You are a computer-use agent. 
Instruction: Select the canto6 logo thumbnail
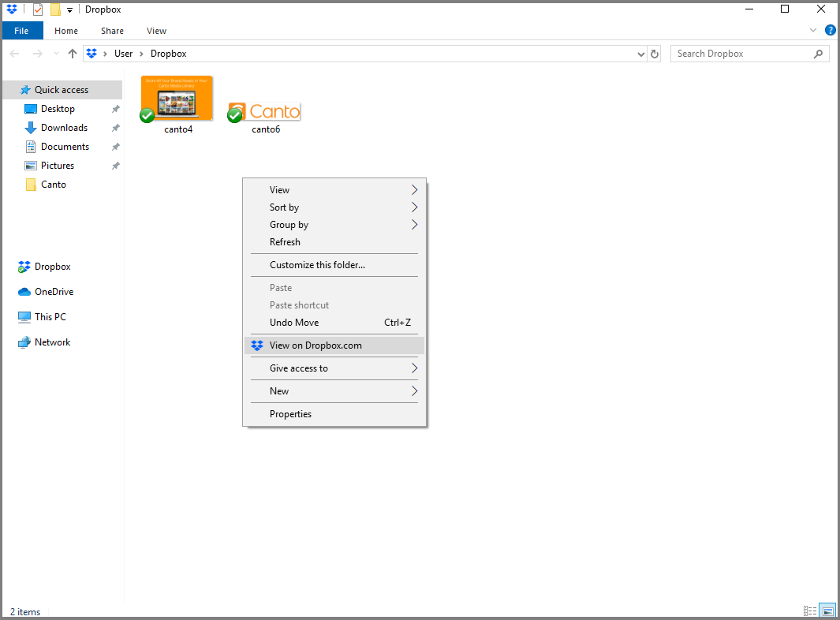265,111
